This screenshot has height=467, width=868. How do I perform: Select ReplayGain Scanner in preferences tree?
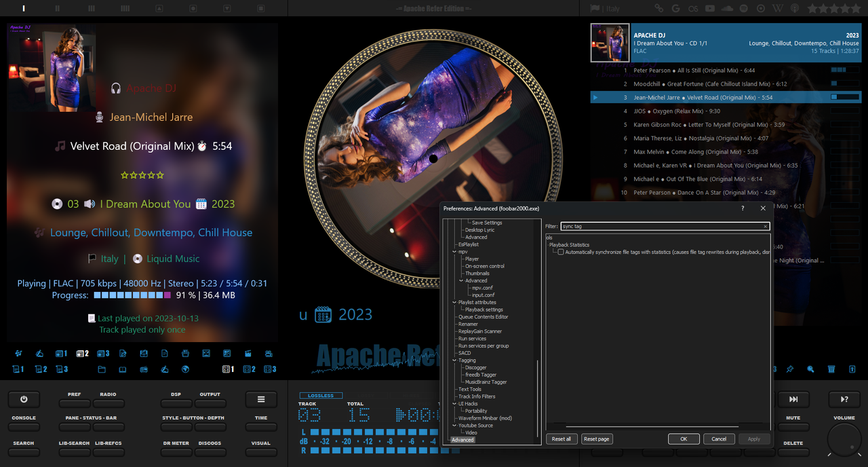(480, 331)
